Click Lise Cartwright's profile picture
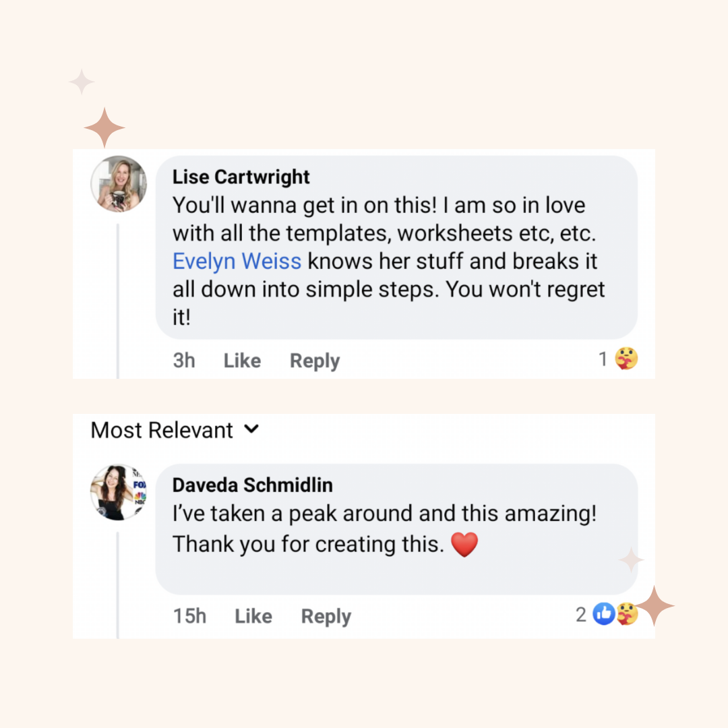The height and width of the screenshot is (728, 728). [x=119, y=184]
